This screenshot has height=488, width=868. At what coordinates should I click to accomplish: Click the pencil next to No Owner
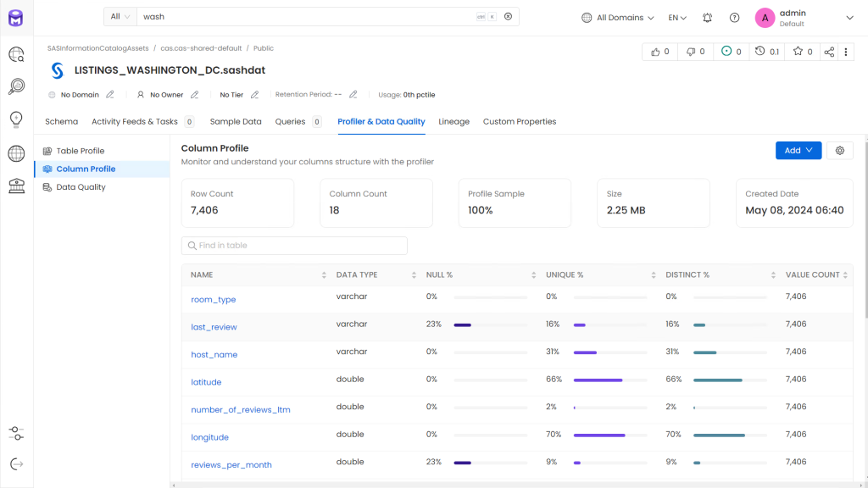coord(194,95)
